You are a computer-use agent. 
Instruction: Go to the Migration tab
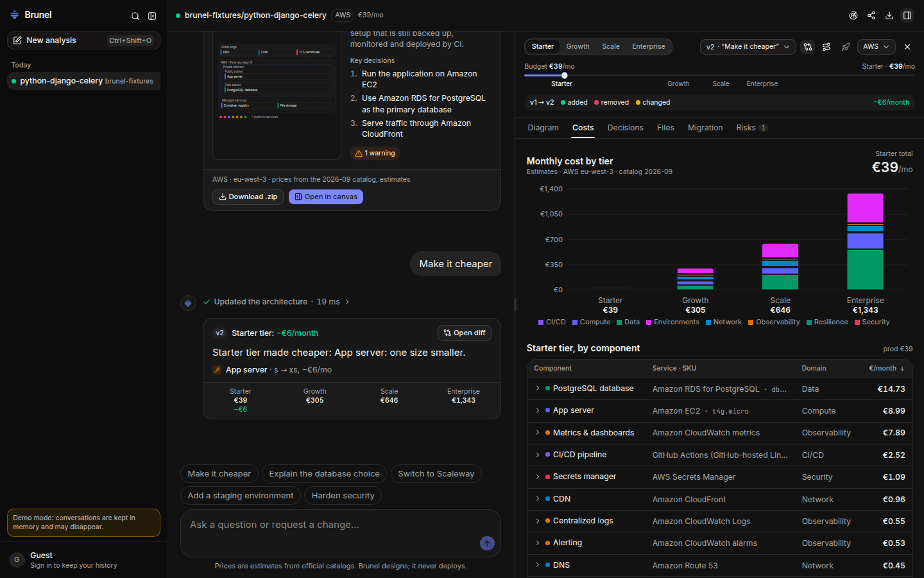pos(705,128)
